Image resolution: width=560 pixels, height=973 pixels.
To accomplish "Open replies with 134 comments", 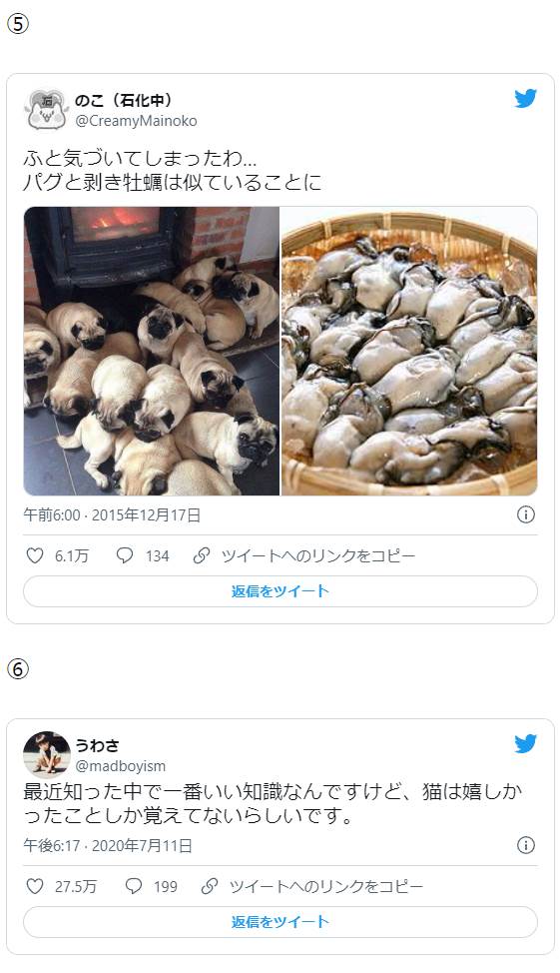I will [x=143, y=555].
